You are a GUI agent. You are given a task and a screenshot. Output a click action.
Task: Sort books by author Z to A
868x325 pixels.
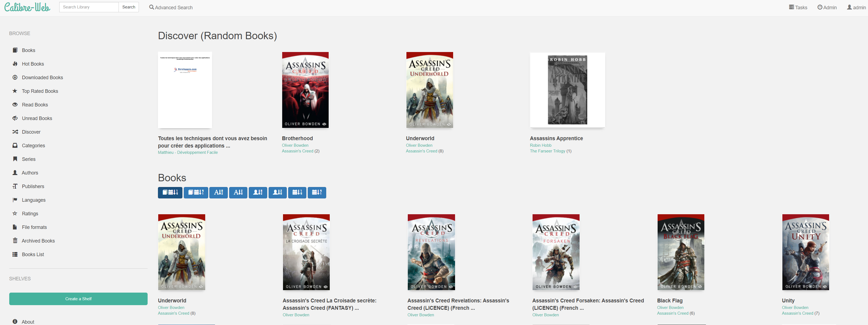coord(278,192)
